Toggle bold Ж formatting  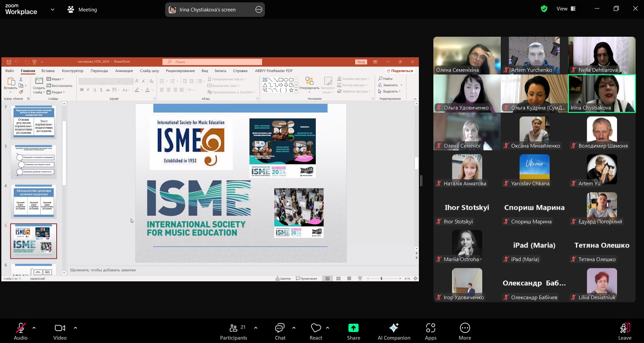(x=82, y=90)
